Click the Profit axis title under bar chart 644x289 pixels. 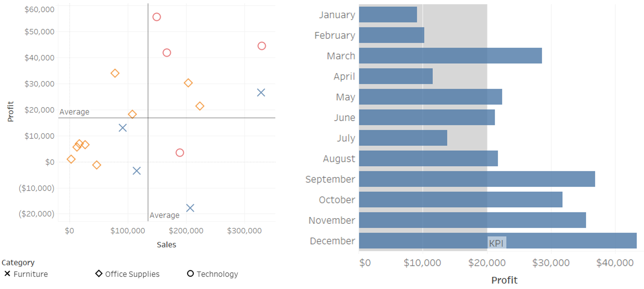[504, 280]
